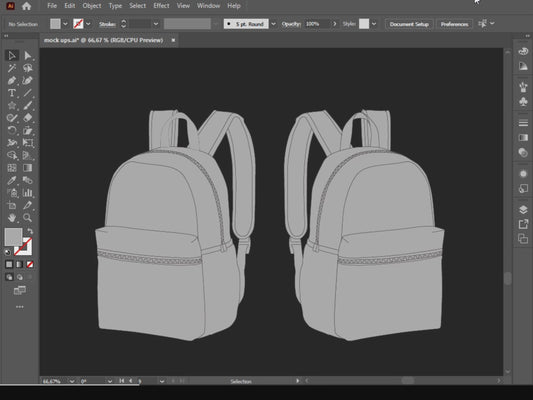Select the Gradient tool

pos(28,168)
